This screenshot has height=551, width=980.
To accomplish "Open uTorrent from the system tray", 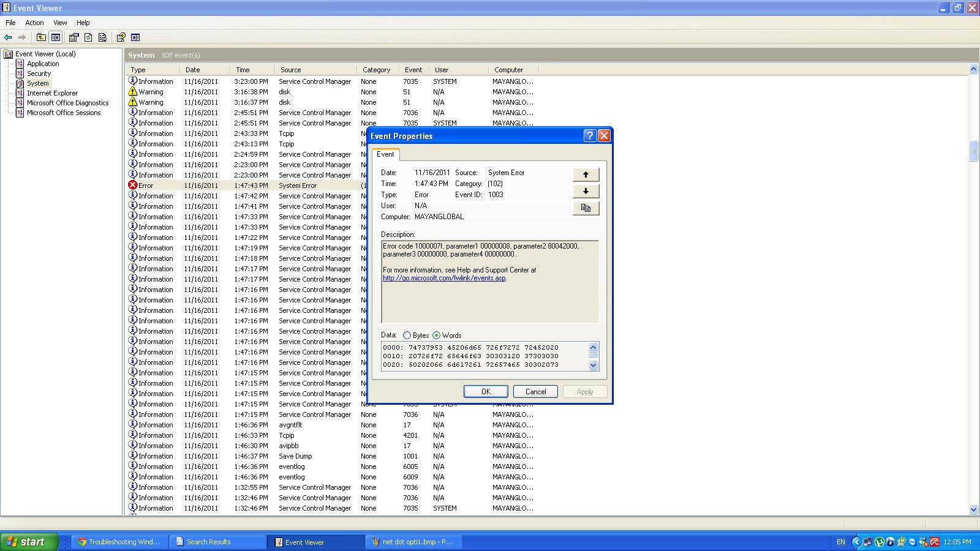I will click(880, 542).
